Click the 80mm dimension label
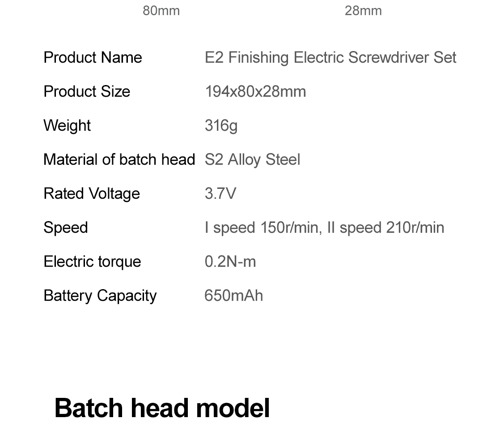This screenshot has width=483, height=448. click(161, 11)
